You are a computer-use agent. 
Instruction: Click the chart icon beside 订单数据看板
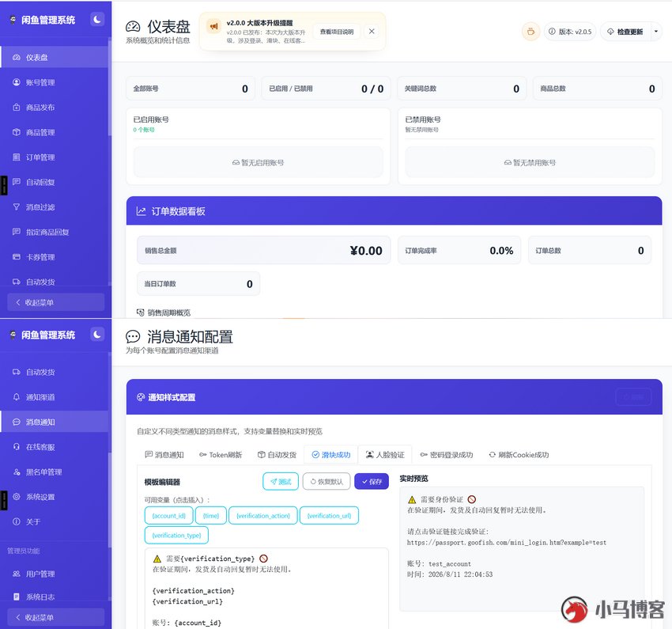[141, 211]
